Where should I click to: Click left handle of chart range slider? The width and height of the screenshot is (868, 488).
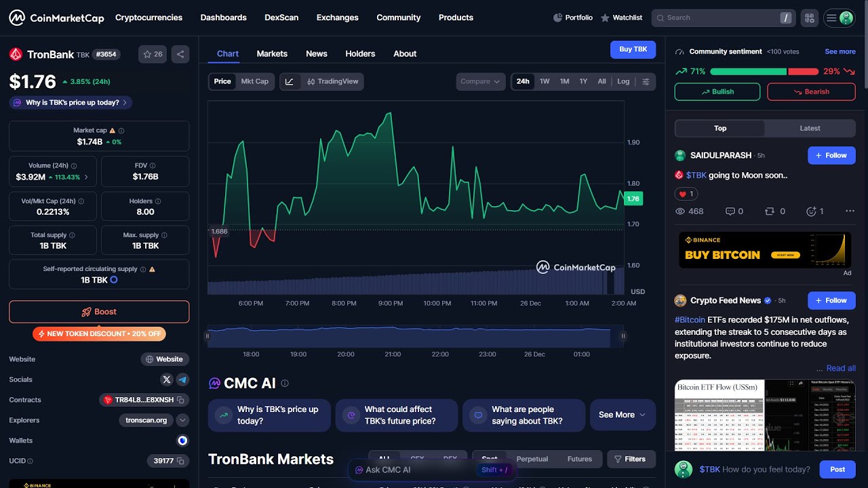208,335
